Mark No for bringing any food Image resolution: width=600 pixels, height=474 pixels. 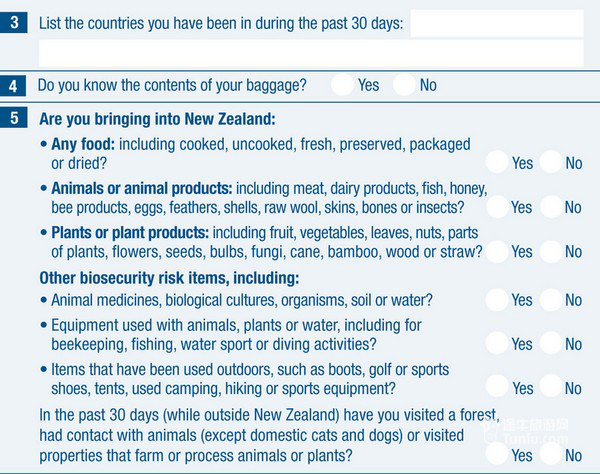coord(551,162)
